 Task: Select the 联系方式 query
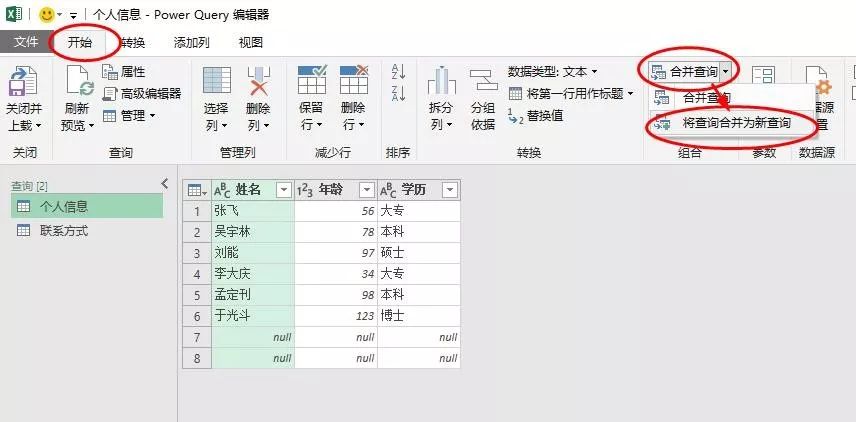click(x=87, y=231)
